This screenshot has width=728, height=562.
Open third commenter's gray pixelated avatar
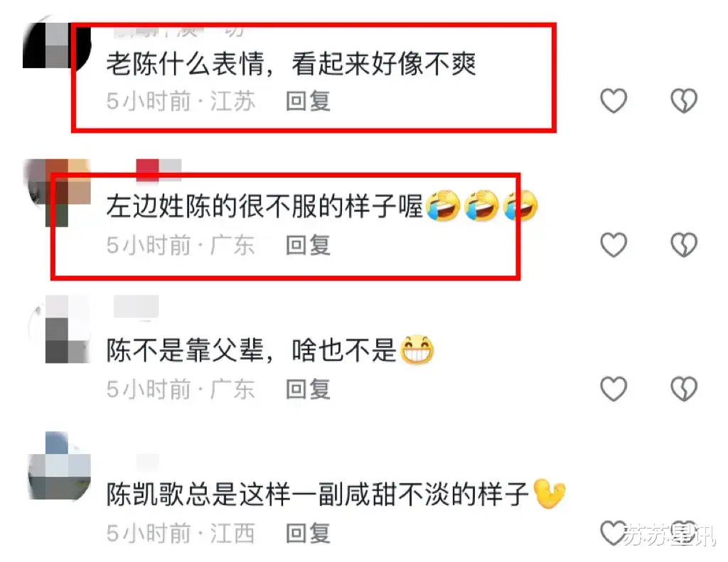[60, 329]
